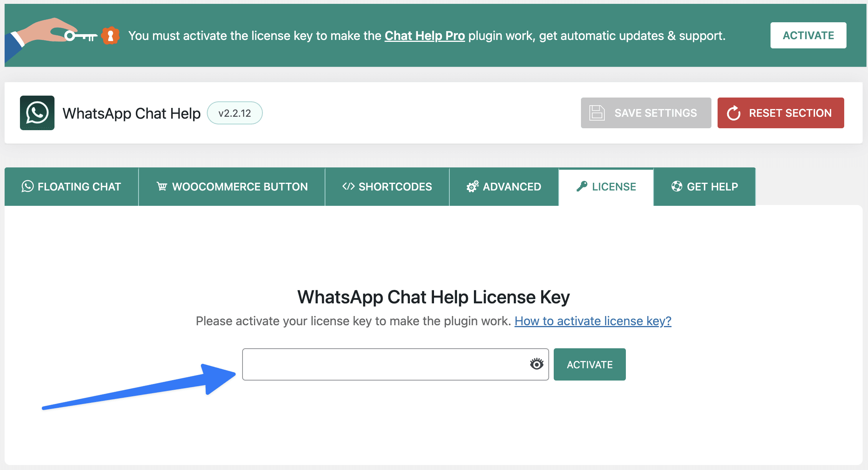Click the lifebuoy icon on Get Help tab

click(677, 186)
